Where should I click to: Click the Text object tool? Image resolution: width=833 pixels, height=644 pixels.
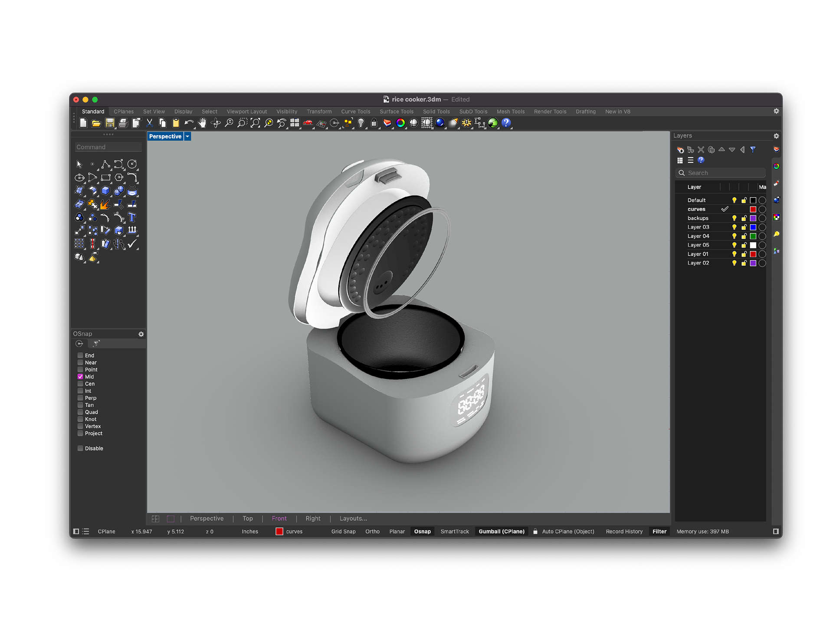132,217
